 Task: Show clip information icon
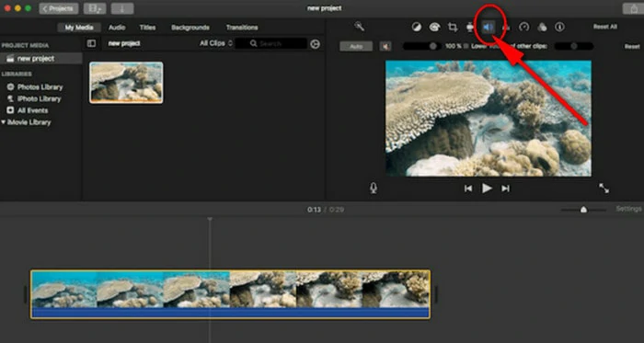[559, 27]
